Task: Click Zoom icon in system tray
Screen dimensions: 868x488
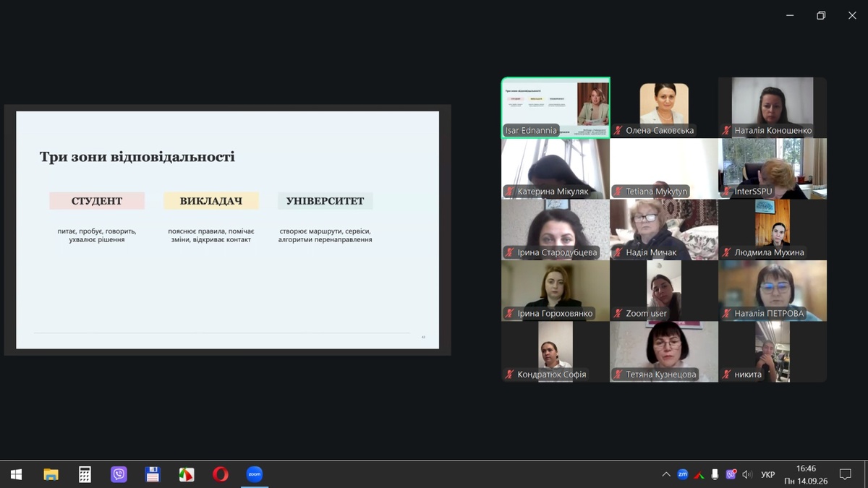Action: (x=682, y=474)
